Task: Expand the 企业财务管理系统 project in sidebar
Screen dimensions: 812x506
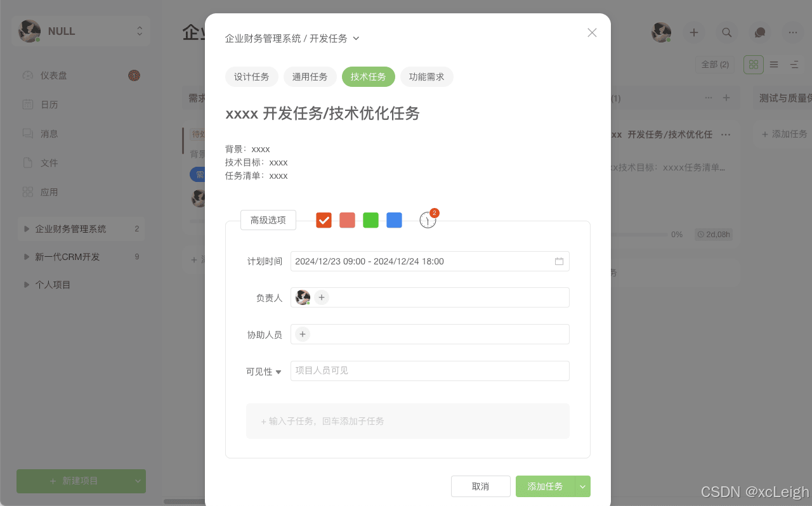Action: [26, 229]
